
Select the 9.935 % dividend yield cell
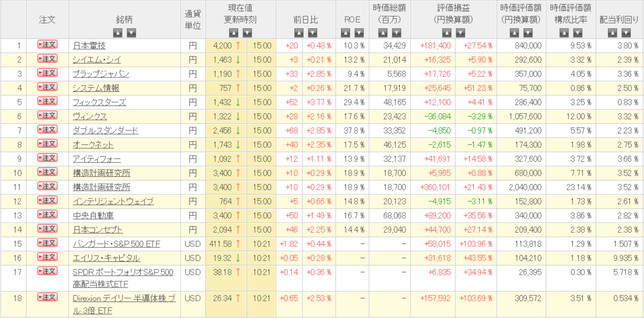(x=619, y=258)
